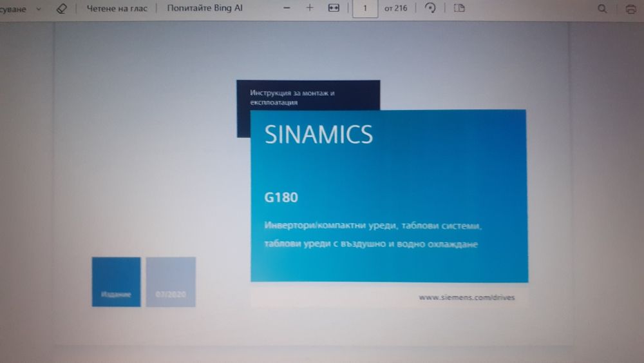Viewport: 644px width, 363px height.
Task: Click the от 216 page count
Action: (395, 8)
